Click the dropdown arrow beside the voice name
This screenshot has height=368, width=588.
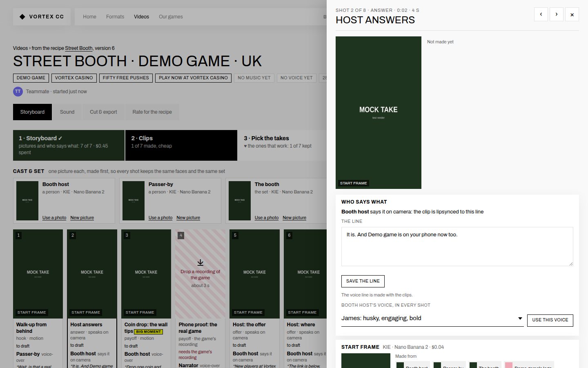(520, 319)
